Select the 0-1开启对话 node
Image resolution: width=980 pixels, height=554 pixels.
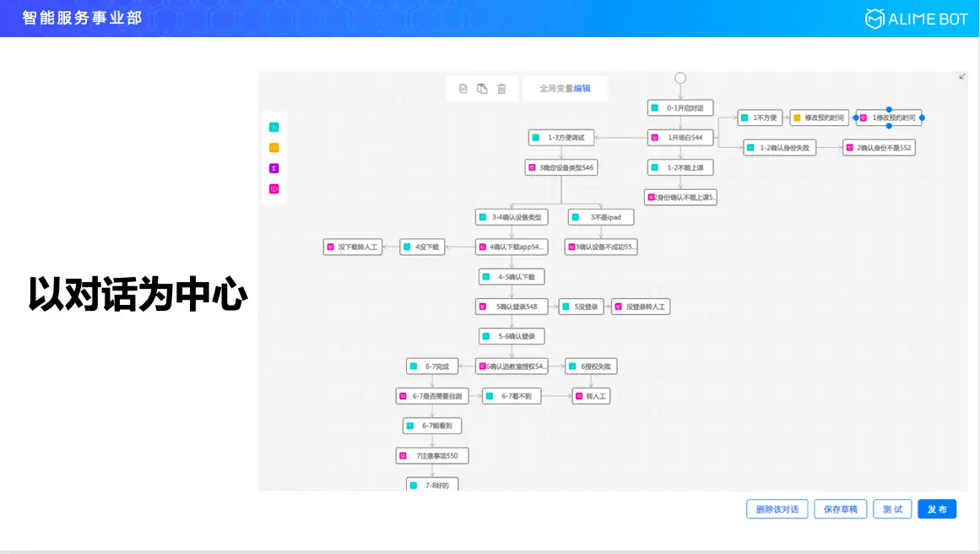tap(680, 108)
